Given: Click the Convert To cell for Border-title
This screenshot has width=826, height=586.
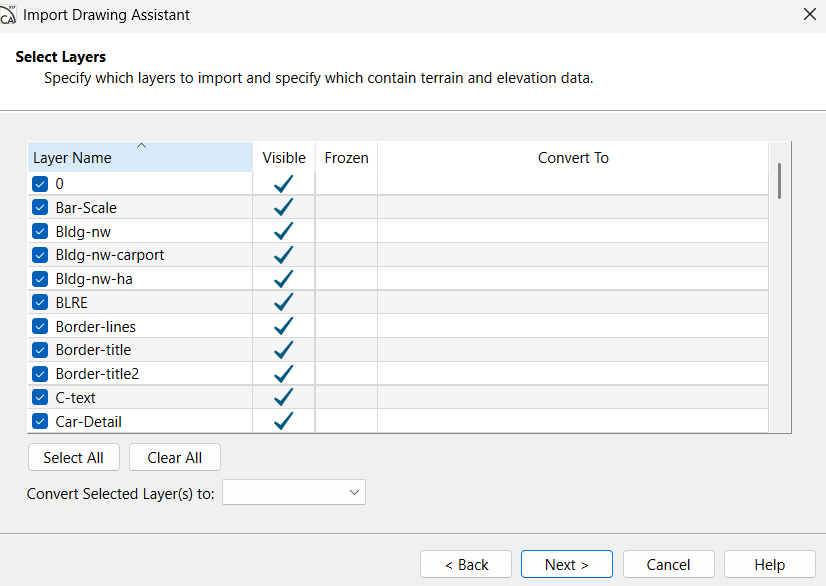Looking at the screenshot, I should (572, 350).
